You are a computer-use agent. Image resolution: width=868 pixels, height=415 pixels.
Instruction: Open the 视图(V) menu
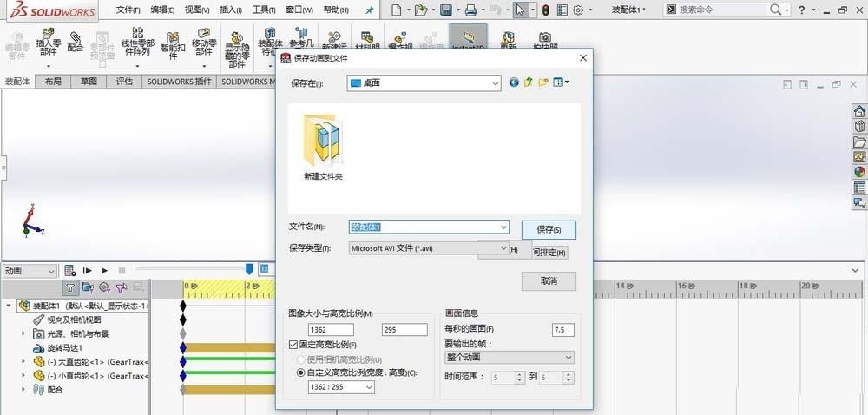[x=197, y=10]
